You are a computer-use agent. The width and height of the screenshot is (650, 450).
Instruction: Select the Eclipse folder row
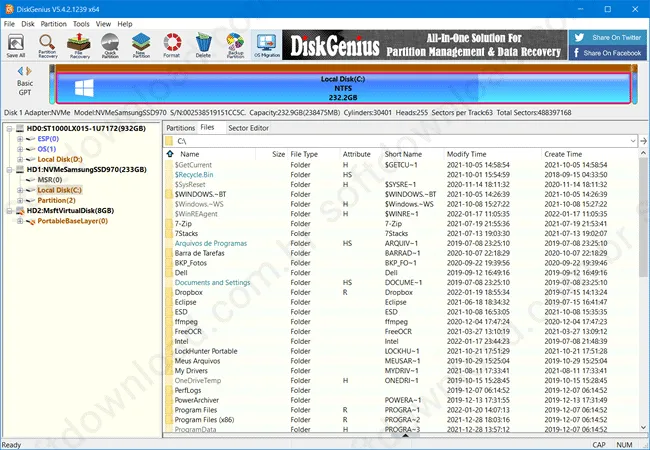click(x=401, y=302)
